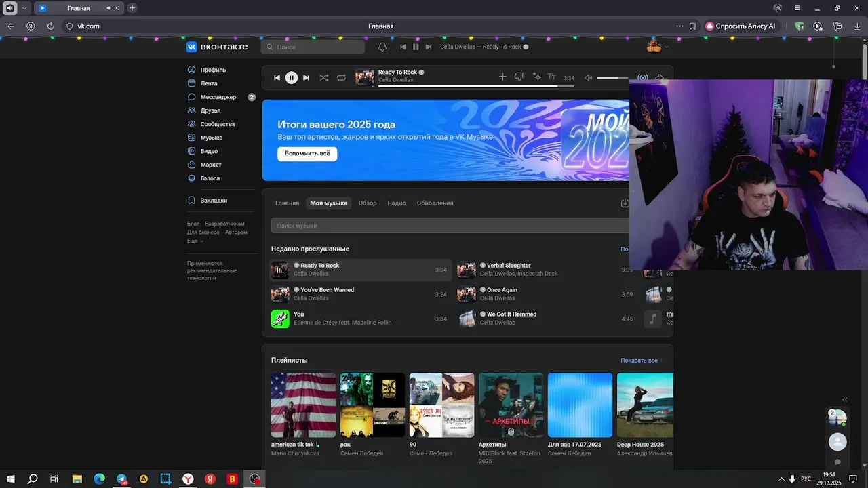Mute sound using the speaker icon
868x488 pixels.
click(588, 77)
